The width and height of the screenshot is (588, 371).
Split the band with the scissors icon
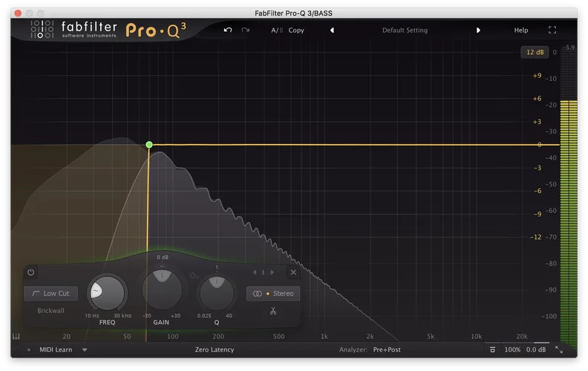pos(273,311)
